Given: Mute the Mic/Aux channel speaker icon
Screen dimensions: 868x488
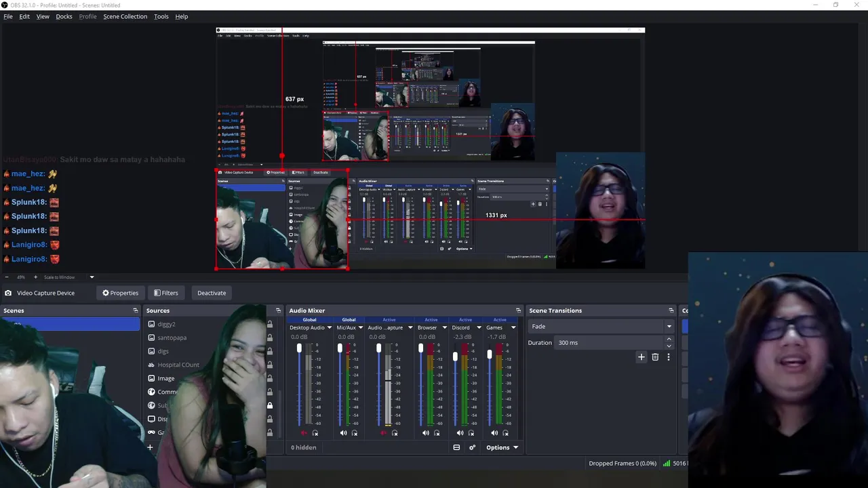Looking at the screenshot, I should click(343, 433).
